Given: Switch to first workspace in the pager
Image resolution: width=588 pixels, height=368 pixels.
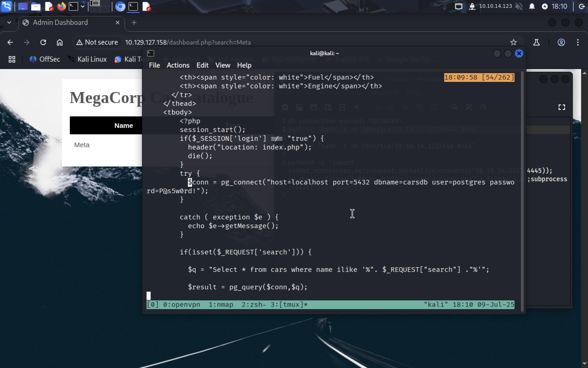Looking at the screenshot, I should pyautogui.click(x=95, y=3).
